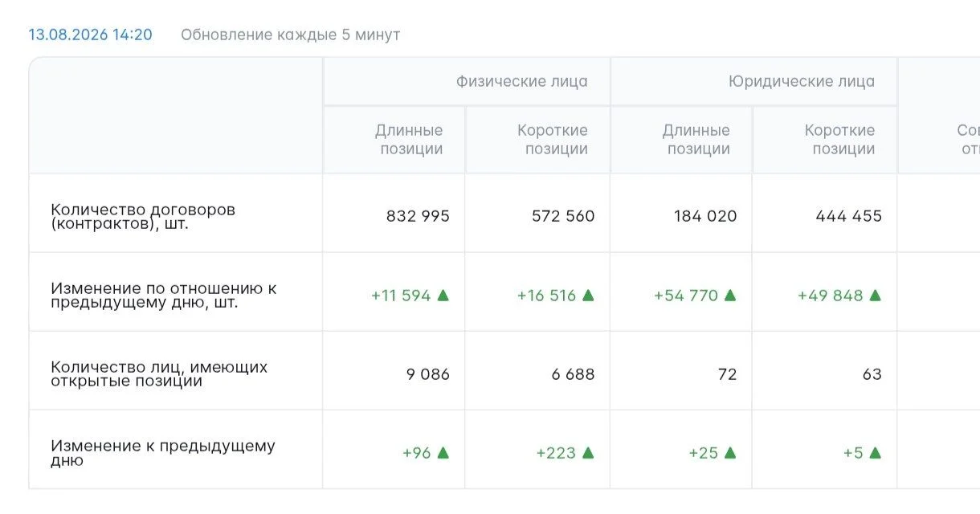The width and height of the screenshot is (980, 514).
Task: Select Короткие позиции header under Юридические лица
Action: coord(840,139)
